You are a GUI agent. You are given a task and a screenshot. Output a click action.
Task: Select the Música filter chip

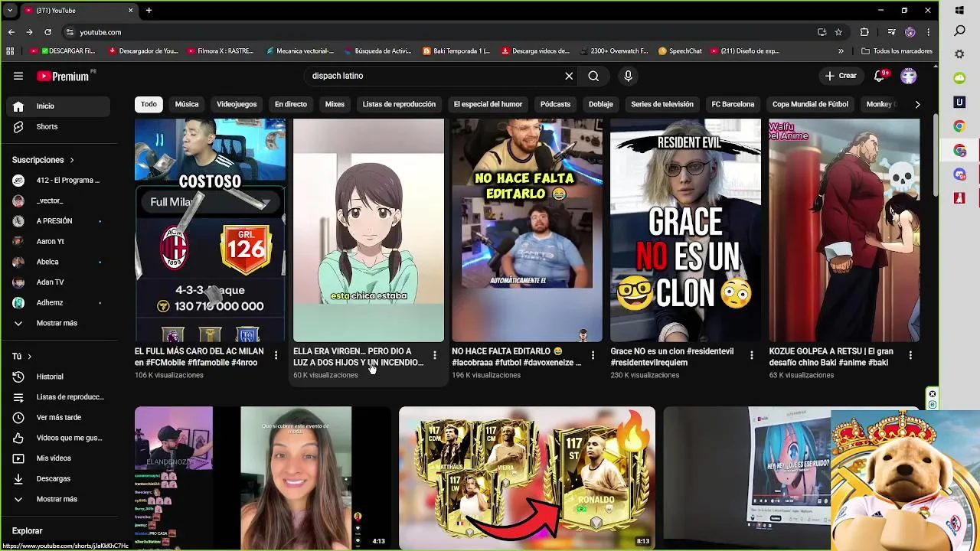187,104
